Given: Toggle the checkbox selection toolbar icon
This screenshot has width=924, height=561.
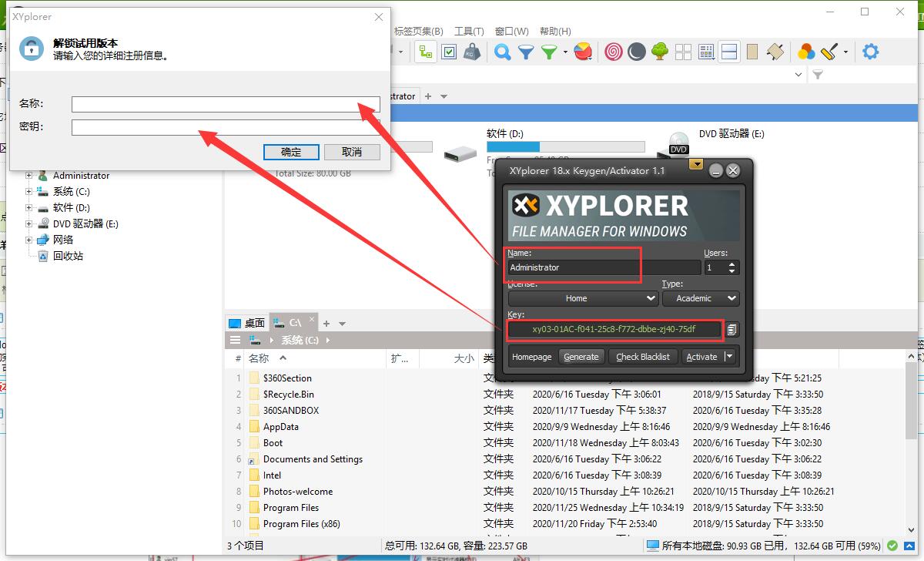Looking at the screenshot, I should [449, 52].
